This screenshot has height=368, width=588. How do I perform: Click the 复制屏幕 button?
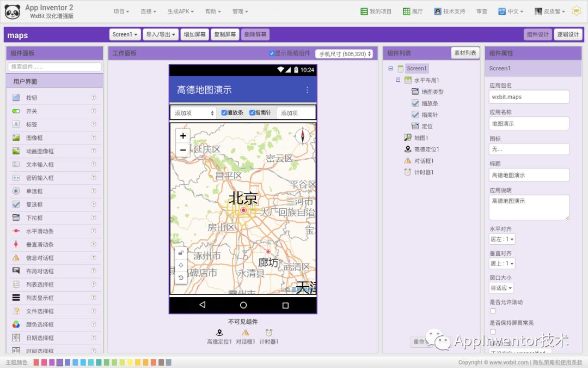(x=225, y=34)
